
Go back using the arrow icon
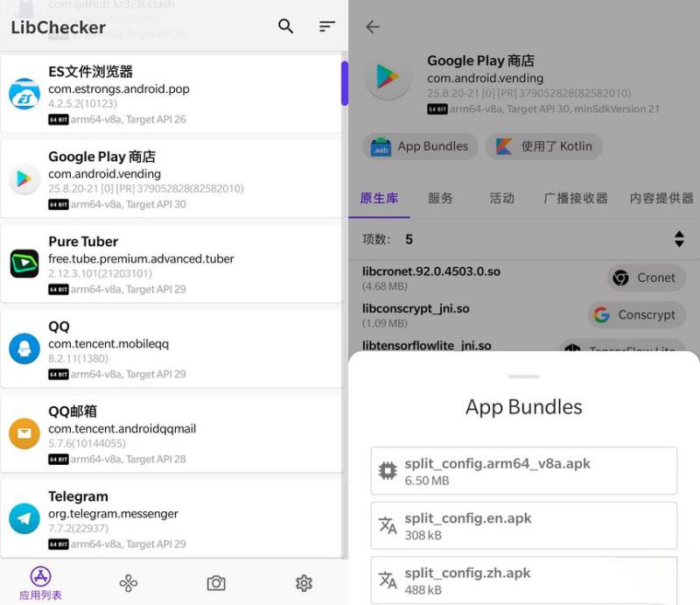373,27
